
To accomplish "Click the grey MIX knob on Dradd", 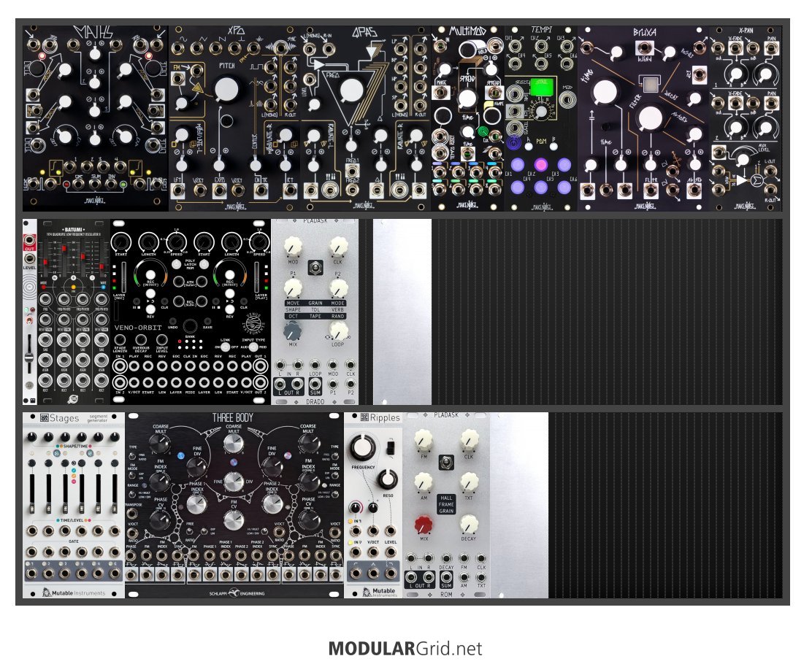I will pos(293,331).
